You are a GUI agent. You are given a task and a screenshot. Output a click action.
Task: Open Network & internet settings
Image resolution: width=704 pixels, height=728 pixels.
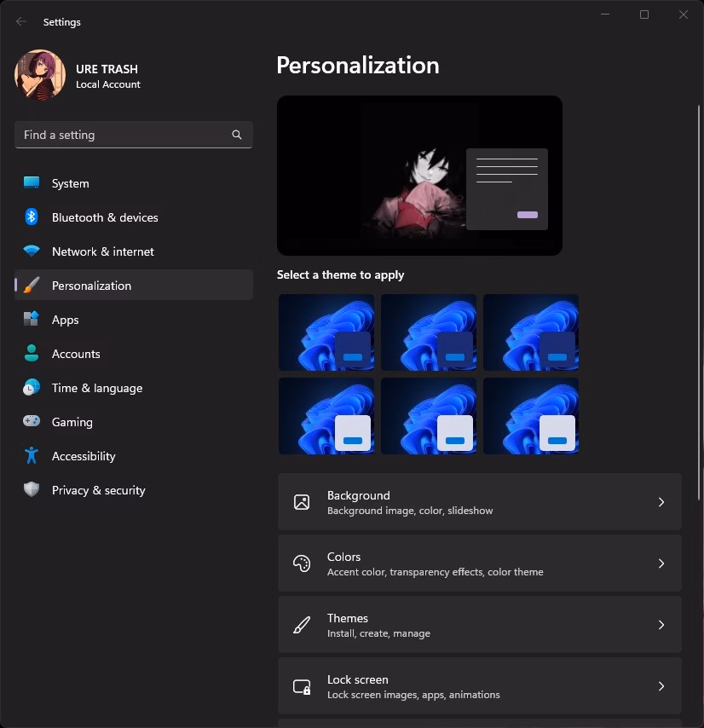(x=134, y=251)
